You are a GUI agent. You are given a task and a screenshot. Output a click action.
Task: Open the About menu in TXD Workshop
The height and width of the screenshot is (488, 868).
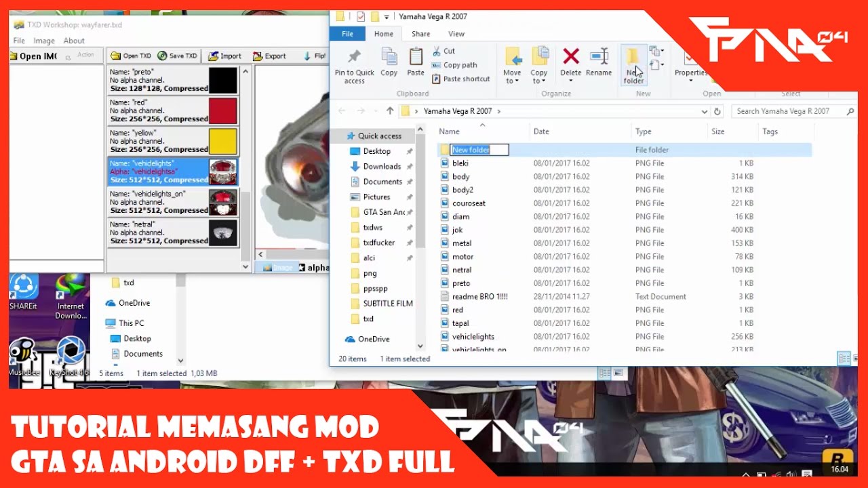pos(74,41)
